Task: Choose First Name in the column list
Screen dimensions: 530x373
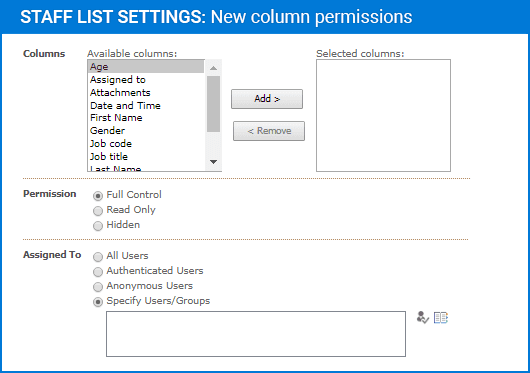Action: coord(146,118)
